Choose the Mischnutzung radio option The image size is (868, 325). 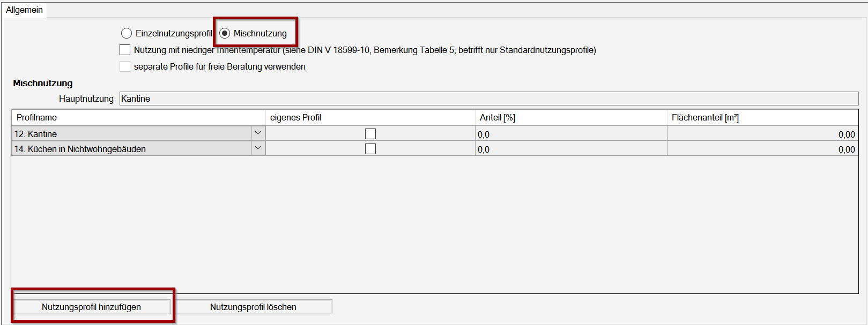(225, 33)
